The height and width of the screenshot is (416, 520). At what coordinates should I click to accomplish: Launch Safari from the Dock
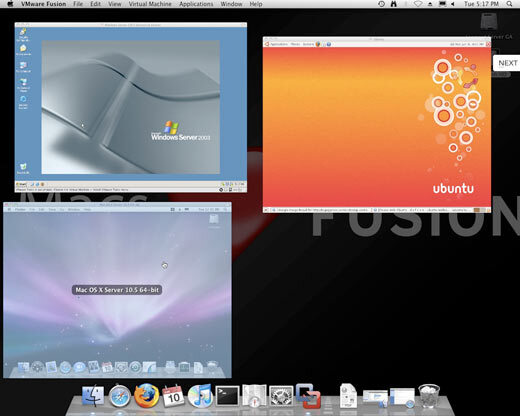point(120,396)
